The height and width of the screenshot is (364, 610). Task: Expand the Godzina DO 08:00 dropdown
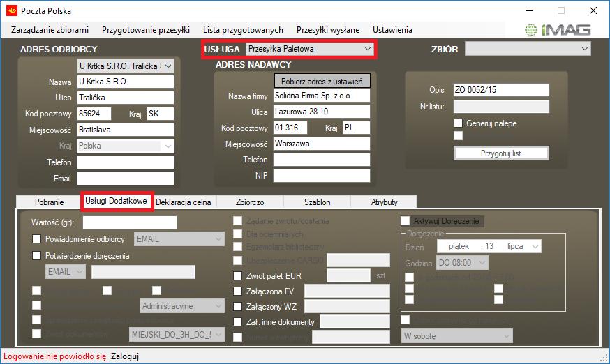[x=482, y=263]
